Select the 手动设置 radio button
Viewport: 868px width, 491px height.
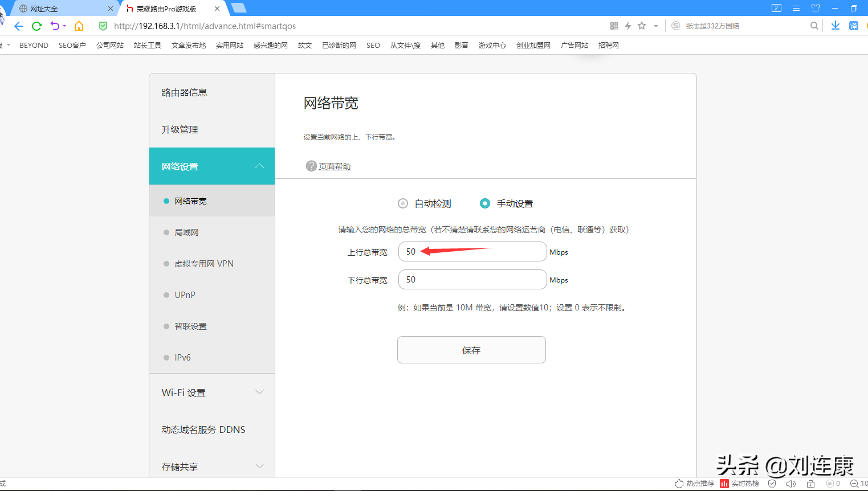(x=485, y=203)
